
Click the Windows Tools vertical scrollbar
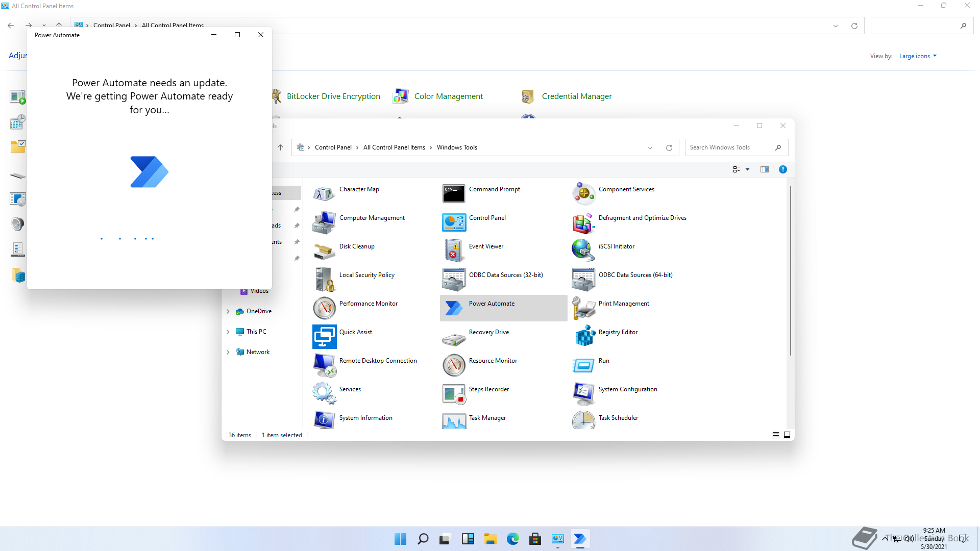(791, 270)
